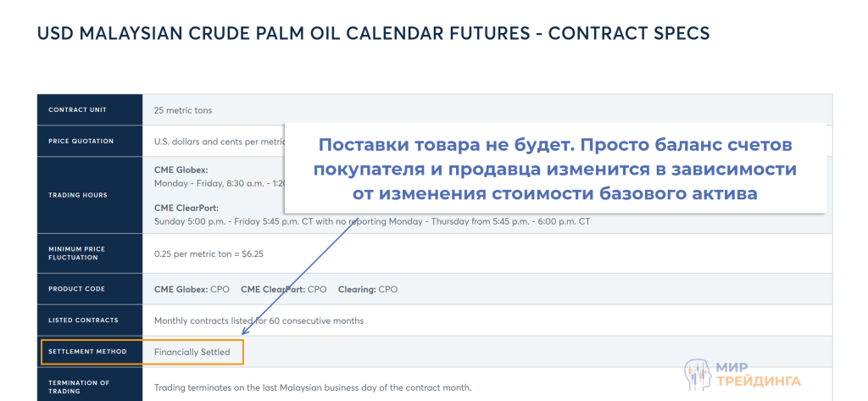Click the Trading Hours row header
This screenshot has width=868, height=401.
[77, 195]
